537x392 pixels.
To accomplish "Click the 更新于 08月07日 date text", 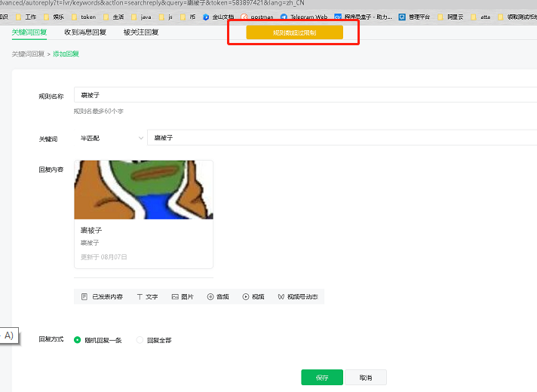I will (x=104, y=257).
